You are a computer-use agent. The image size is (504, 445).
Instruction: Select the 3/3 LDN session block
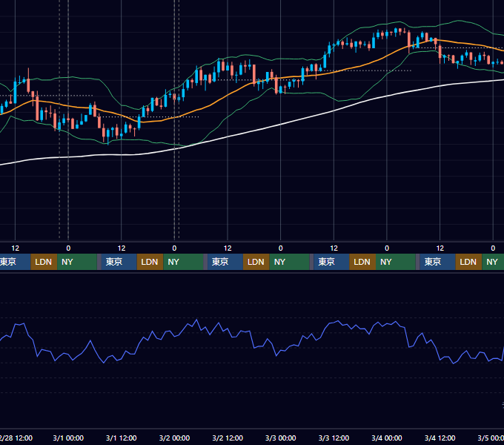[x=362, y=262]
